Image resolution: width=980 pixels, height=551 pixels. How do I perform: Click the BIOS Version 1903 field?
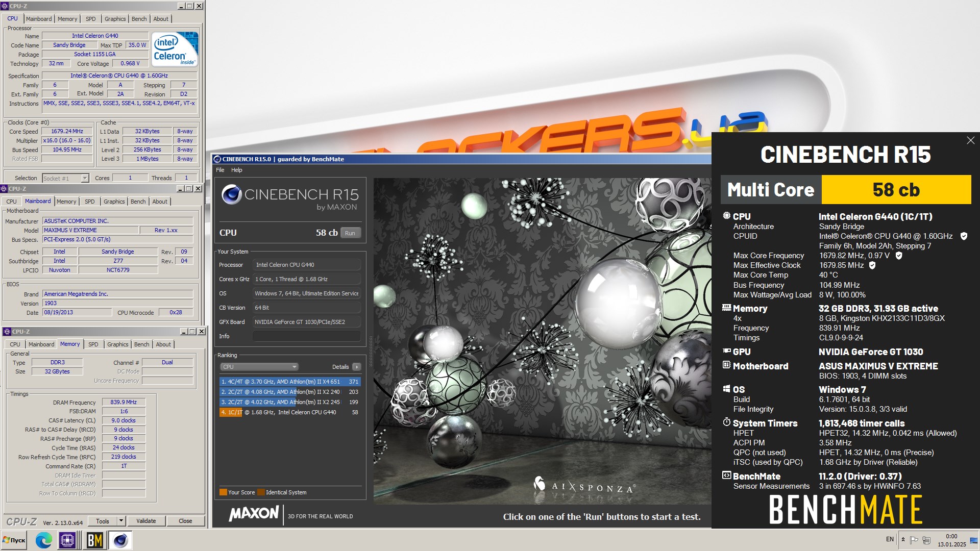tap(117, 303)
